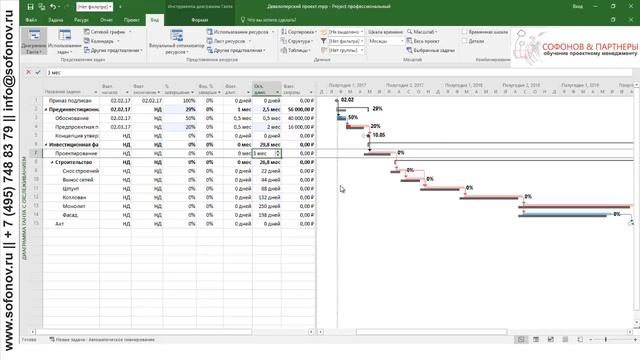Click the cost cell '56 000,00 ₽'

click(x=298, y=109)
